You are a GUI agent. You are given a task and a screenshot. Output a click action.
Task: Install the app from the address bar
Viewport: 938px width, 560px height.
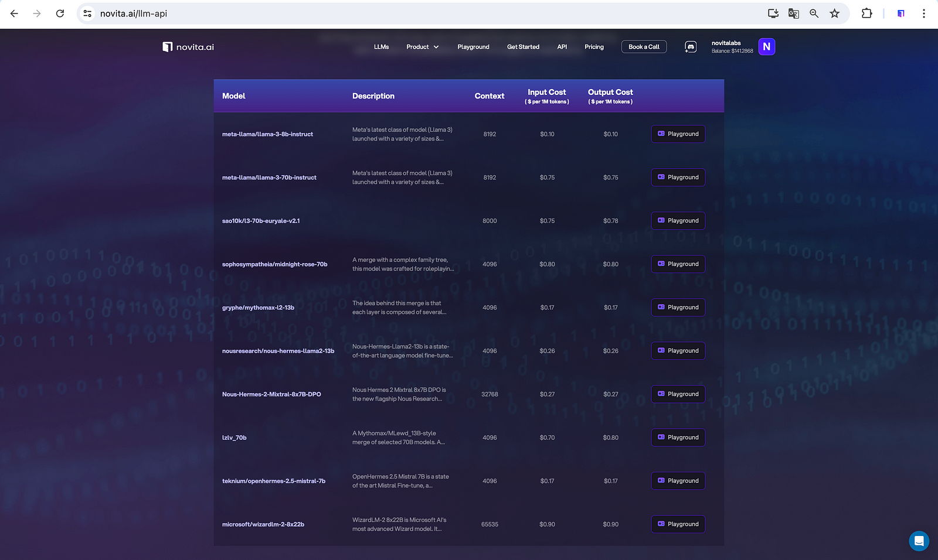[773, 13]
